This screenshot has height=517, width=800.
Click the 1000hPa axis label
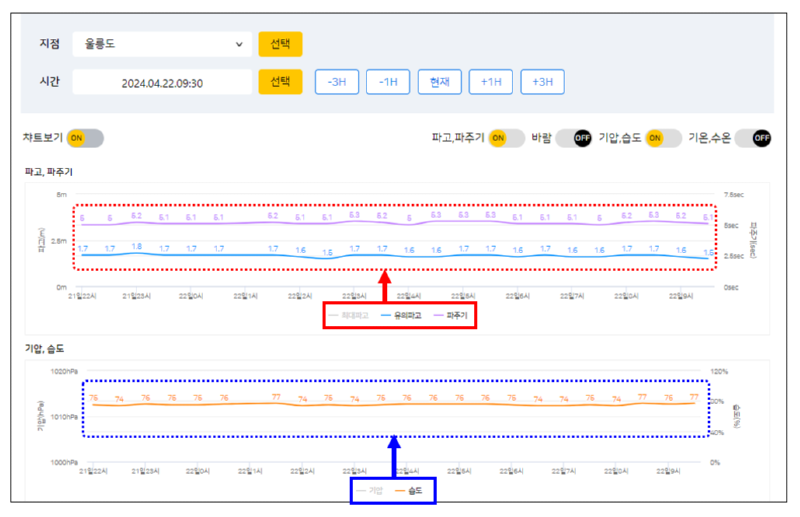(x=64, y=462)
